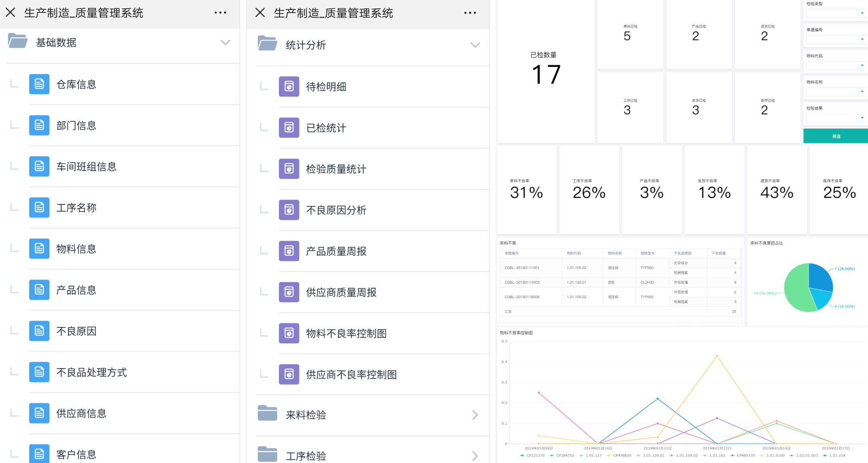Viewport: 868px width, 463px height.
Task: Open the 部门信息 document icon
Action: pyautogui.click(x=39, y=125)
